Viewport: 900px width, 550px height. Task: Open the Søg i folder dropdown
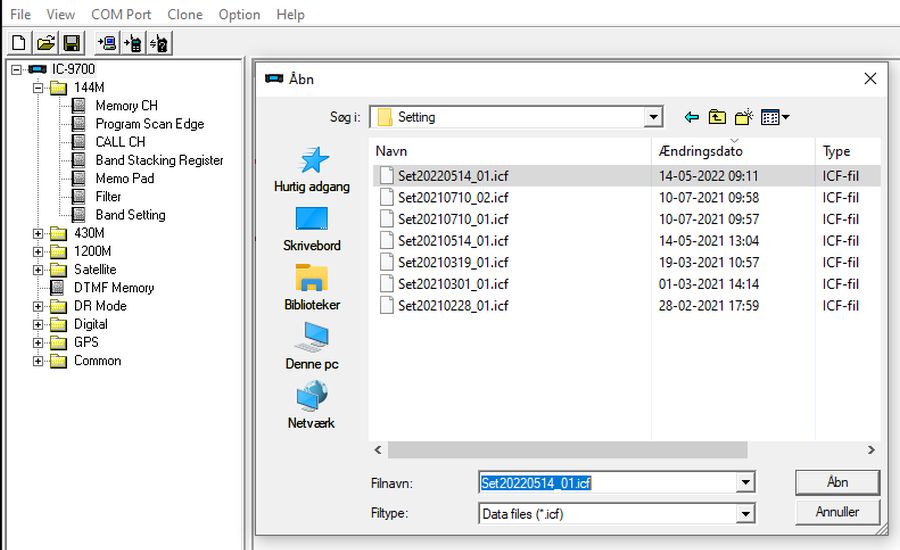(653, 117)
